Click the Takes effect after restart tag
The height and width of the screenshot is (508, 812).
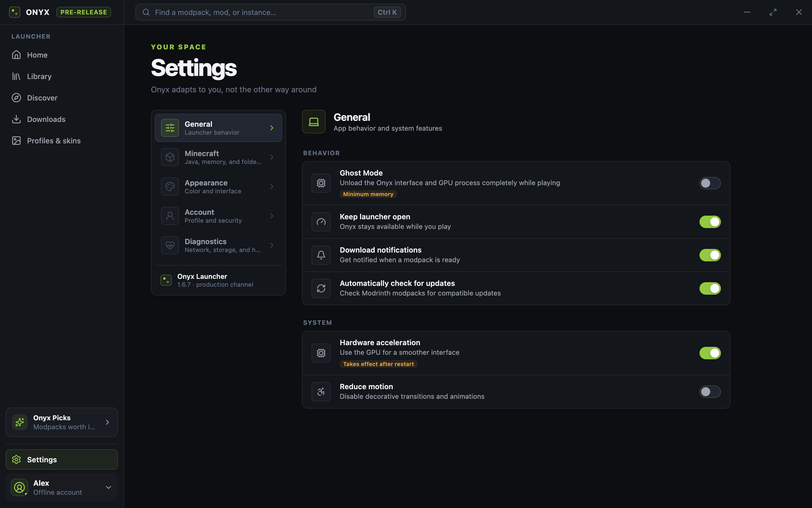(x=378, y=364)
